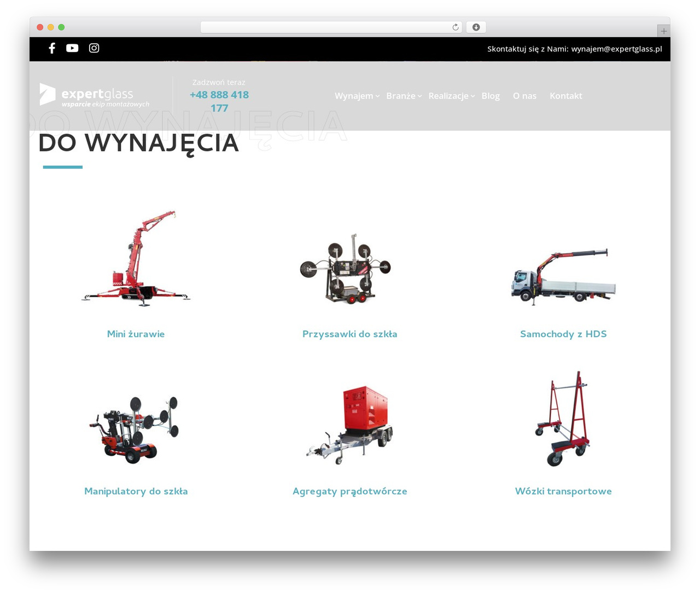
Task: Click the email wynajem@expertglass.pl
Action: click(x=617, y=49)
